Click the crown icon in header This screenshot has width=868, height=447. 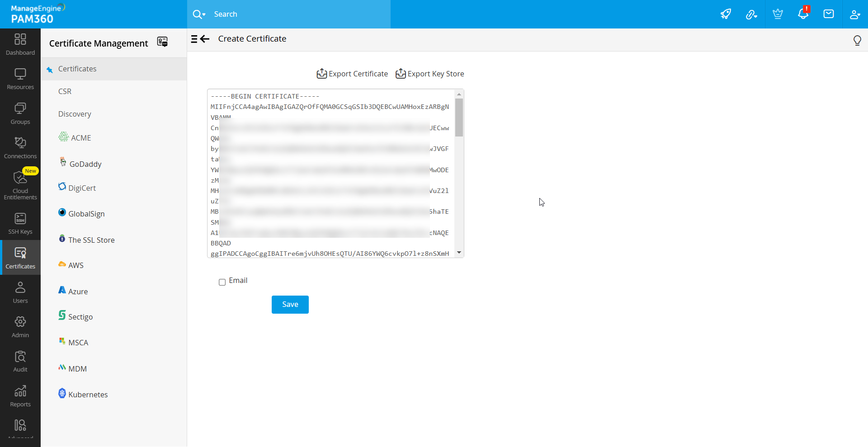(x=778, y=14)
